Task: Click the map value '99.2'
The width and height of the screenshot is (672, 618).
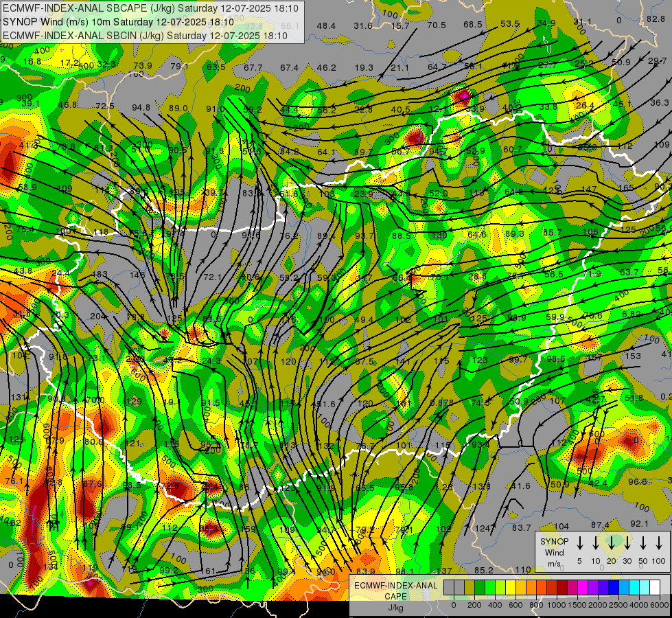Action: (x=168, y=571)
